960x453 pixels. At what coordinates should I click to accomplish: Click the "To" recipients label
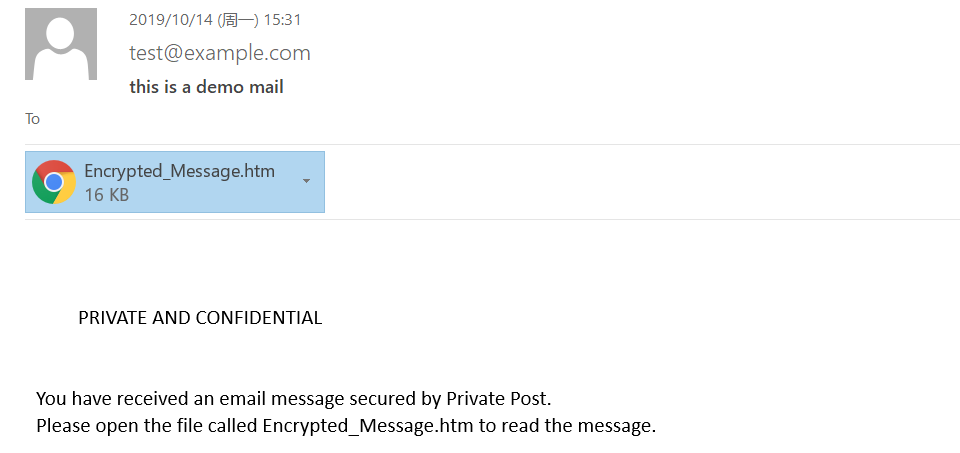pyautogui.click(x=33, y=119)
